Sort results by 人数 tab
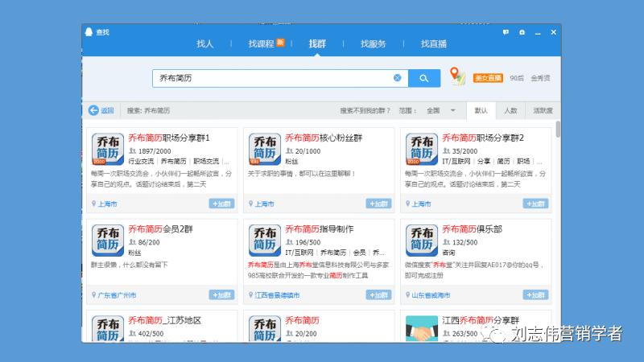644x362 pixels. click(x=510, y=110)
